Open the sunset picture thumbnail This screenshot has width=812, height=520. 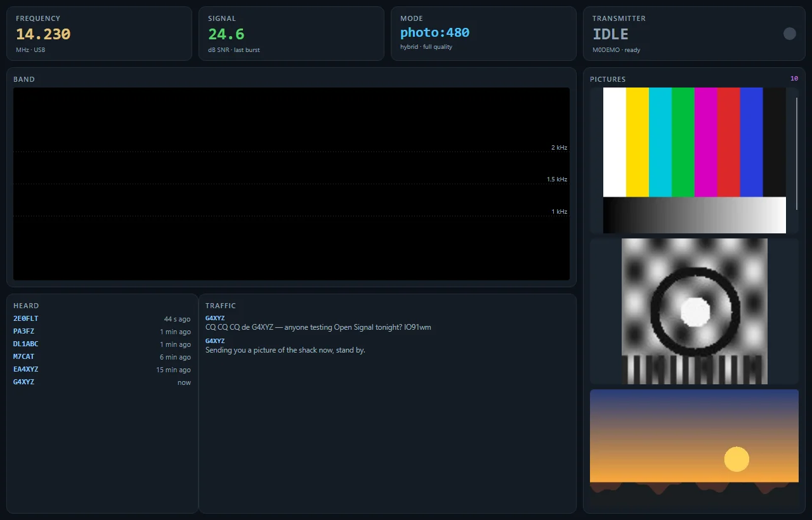(694, 447)
